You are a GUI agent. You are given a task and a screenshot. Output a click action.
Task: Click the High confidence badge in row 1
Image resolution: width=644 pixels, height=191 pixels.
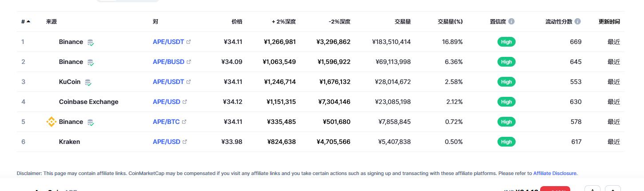pos(506,42)
